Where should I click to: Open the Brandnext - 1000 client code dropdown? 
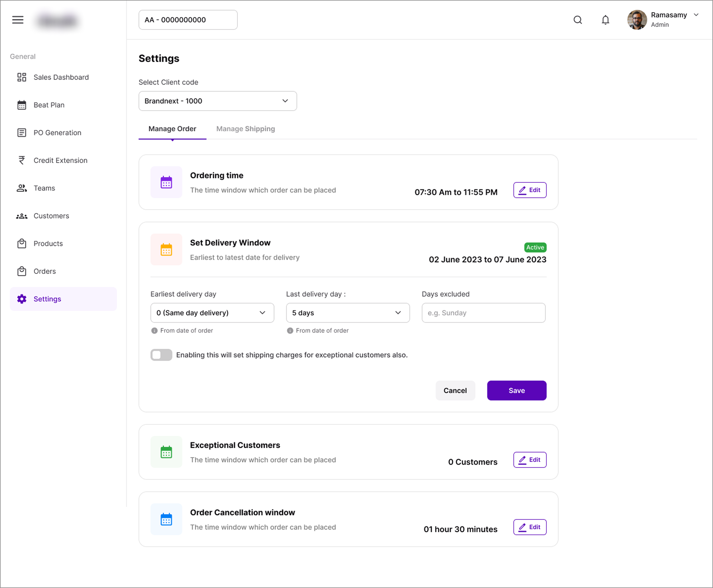pyautogui.click(x=218, y=101)
